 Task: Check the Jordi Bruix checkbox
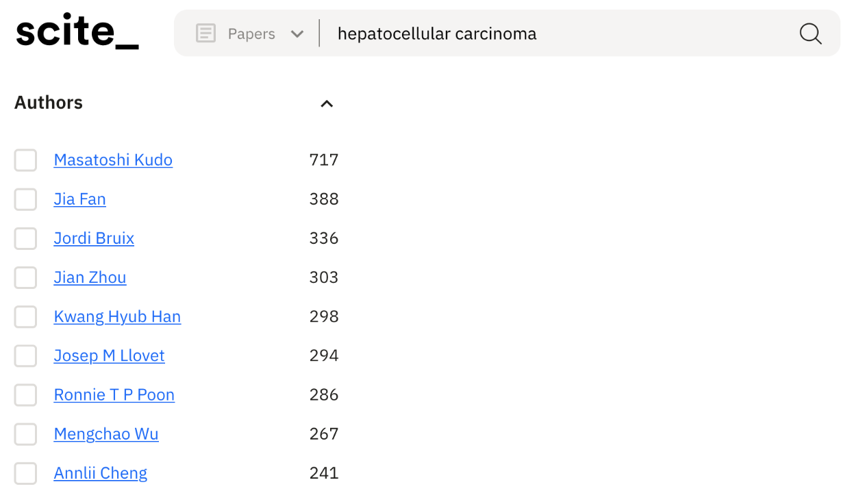point(25,238)
